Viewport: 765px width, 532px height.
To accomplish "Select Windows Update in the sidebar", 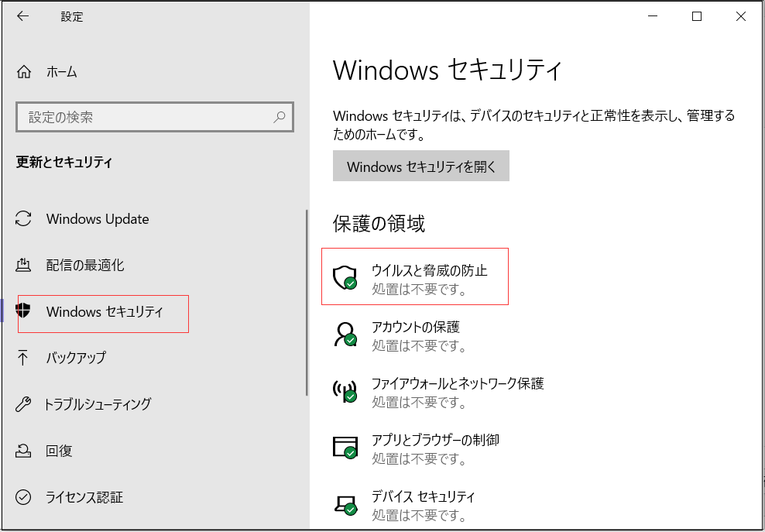I will tap(98, 219).
